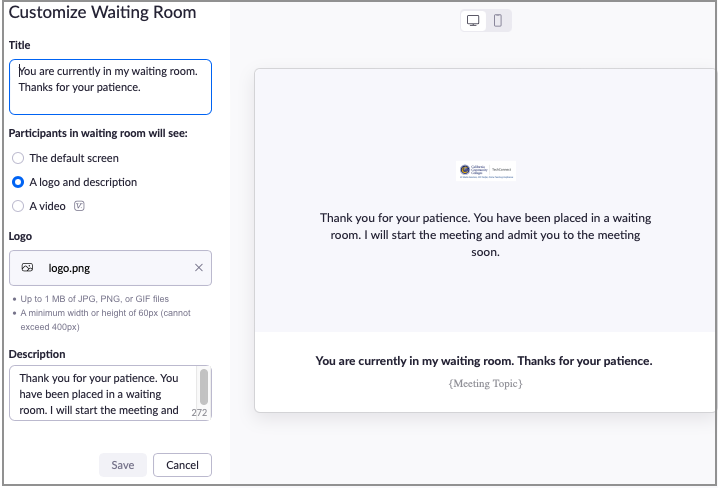This screenshot has width=718, height=488.
Task: Click the thank-you description paragraph in preview
Action: [x=485, y=234]
